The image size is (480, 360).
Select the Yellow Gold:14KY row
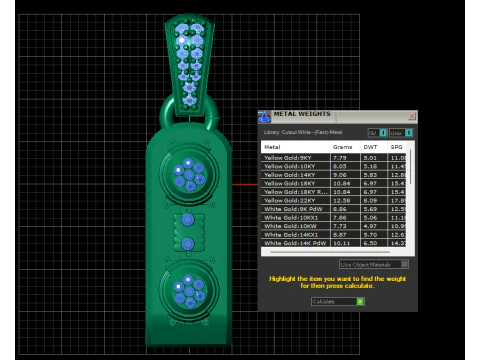pos(333,175)
